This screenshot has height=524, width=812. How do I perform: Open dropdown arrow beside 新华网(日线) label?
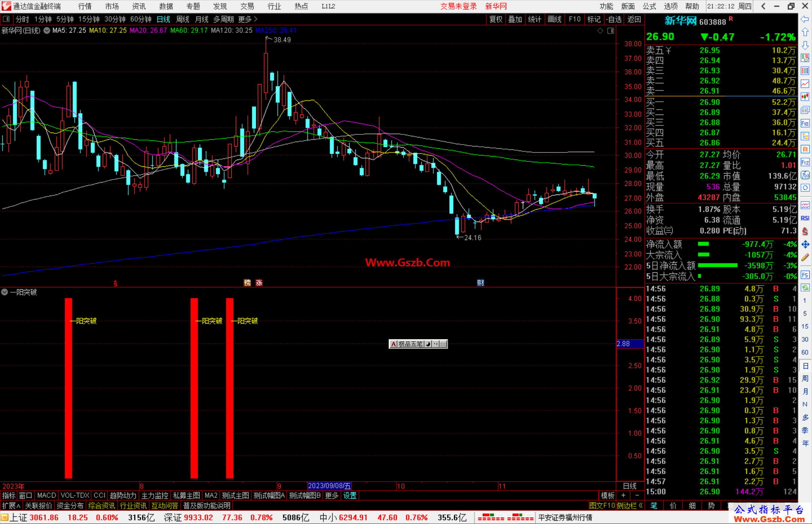(47, 31)
